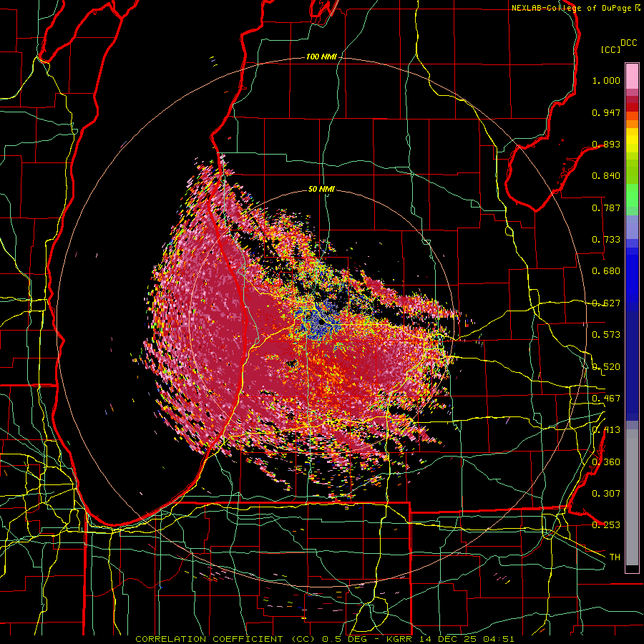
Task: Click the 0.467 scale value
Action: (x=606, y=399)
